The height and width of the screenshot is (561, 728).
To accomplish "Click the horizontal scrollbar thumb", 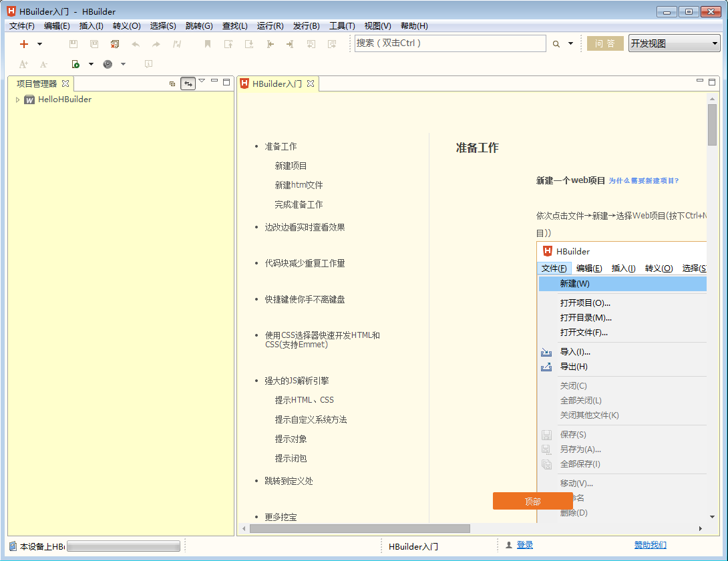I will pyautogui.click(x=360, y=528).
